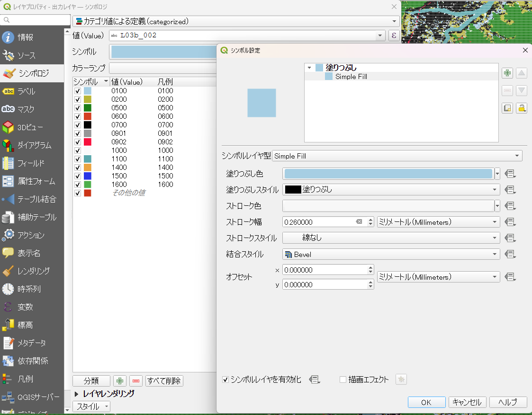Open 情報 panel in sidebar
Image resolution: width=532 pixels, height=415 pixels.
point(32,37)
